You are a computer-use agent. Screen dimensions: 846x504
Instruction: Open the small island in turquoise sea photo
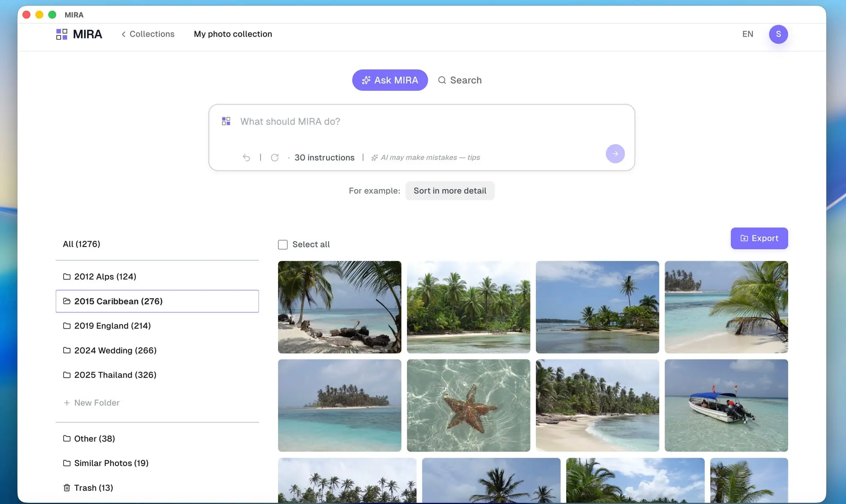point(340,405)
